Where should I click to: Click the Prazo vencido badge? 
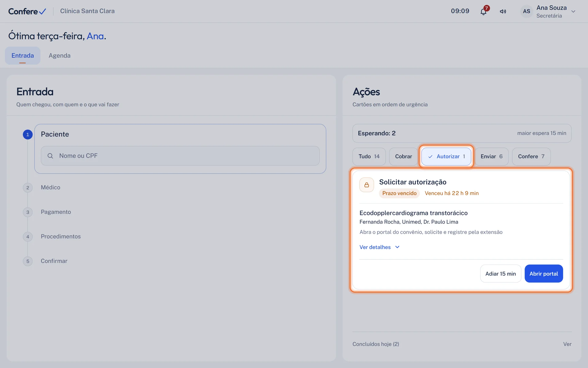pyautogui.click(x=399, y=193)
